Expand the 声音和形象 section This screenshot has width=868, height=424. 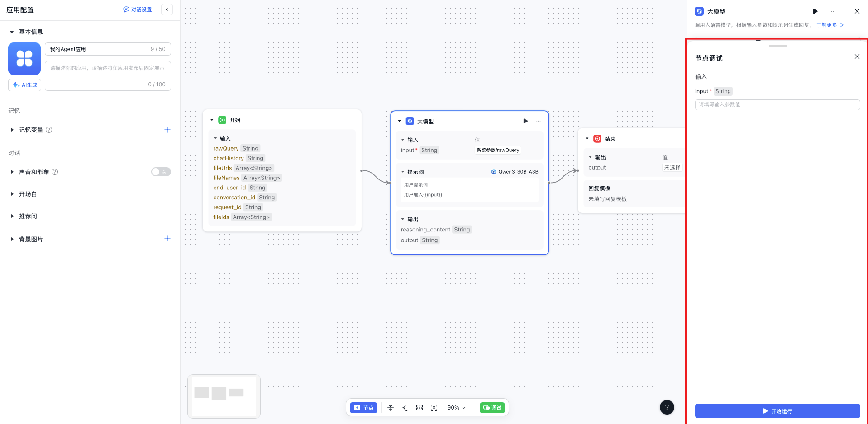point(12,172)
